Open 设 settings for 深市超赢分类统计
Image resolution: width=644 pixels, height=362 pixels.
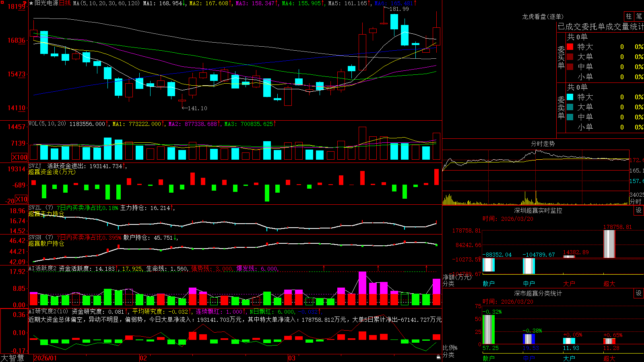[639, 293]
